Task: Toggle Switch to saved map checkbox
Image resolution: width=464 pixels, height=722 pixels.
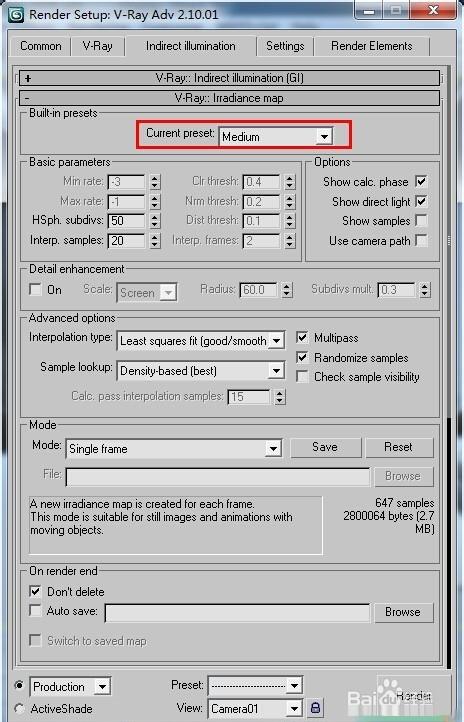Action: [35, 640]
